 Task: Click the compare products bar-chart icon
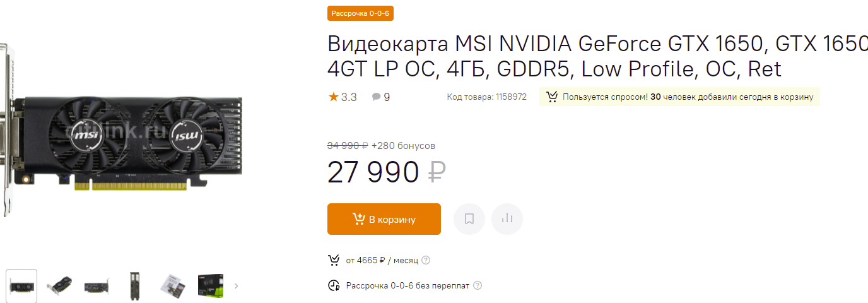tap(507, 219)
